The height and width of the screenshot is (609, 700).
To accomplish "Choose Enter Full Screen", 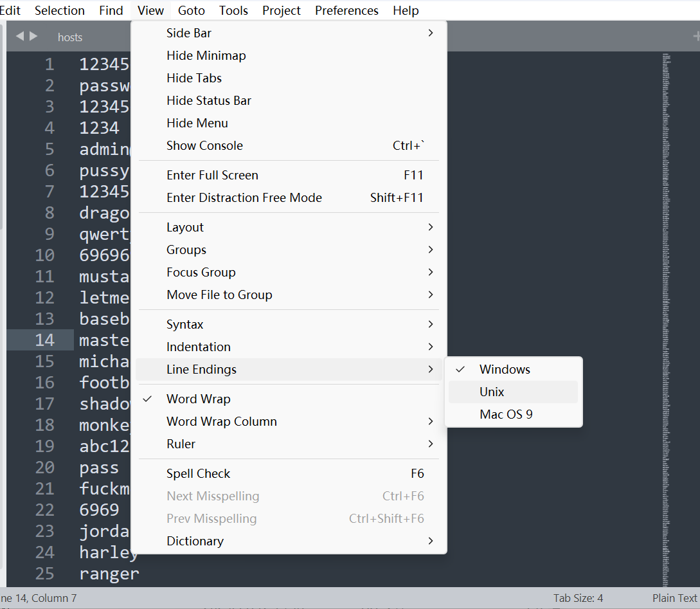I will 289,175.
